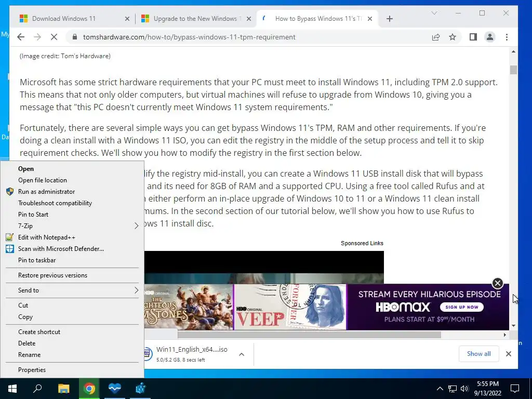Click Chrome back arrow button
This screenshot has width=532, height=399.
21,37
